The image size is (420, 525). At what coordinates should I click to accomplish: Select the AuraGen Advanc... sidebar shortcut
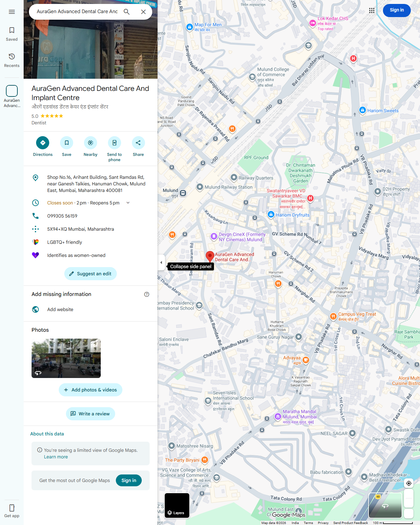click(x=12, y=96)
